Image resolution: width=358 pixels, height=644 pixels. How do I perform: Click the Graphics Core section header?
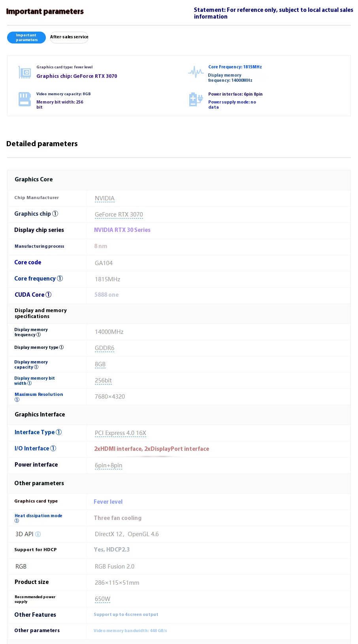coord(34,179)
